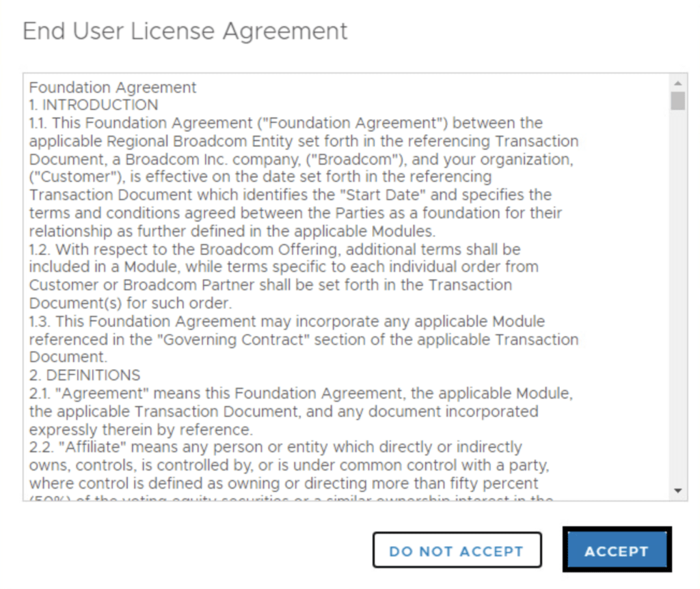700x589 pixels.
Task: Click the scrollbar down arrow
Action: click(677, 491)
